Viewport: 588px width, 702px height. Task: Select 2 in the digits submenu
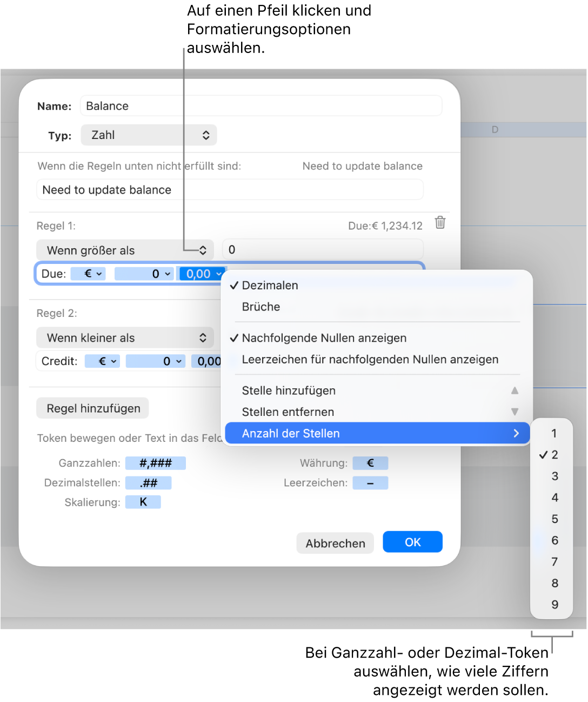(552, 455)
